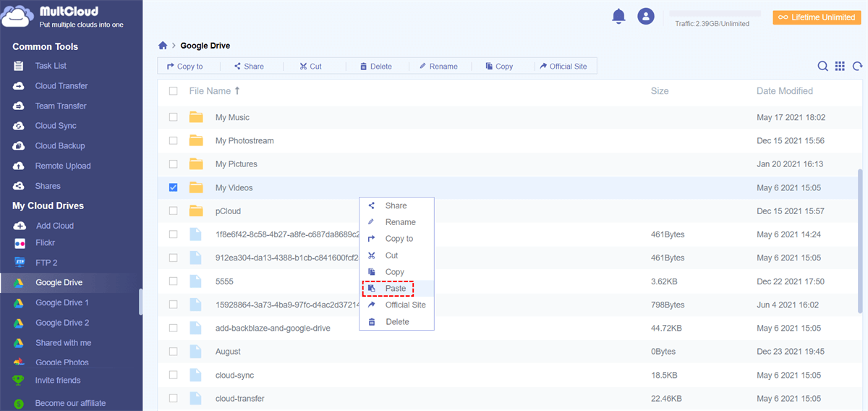Click Official Site toolbar button

(563, 67)
